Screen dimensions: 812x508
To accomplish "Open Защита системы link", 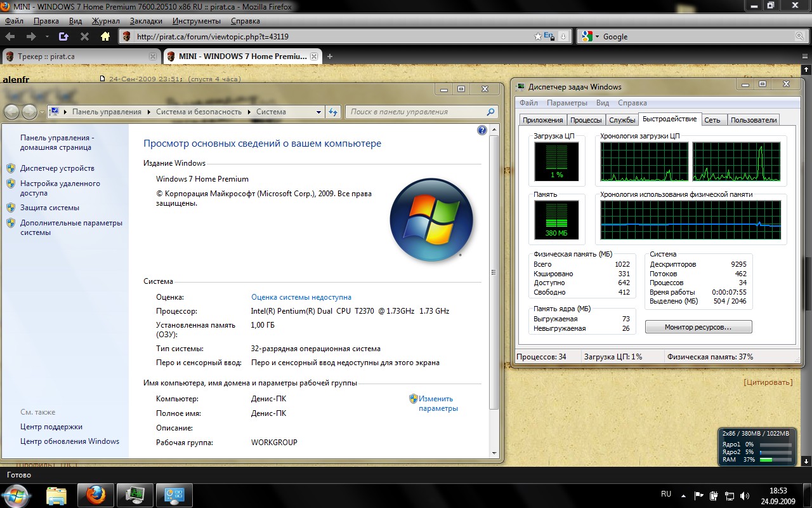I will coord(49,208).
